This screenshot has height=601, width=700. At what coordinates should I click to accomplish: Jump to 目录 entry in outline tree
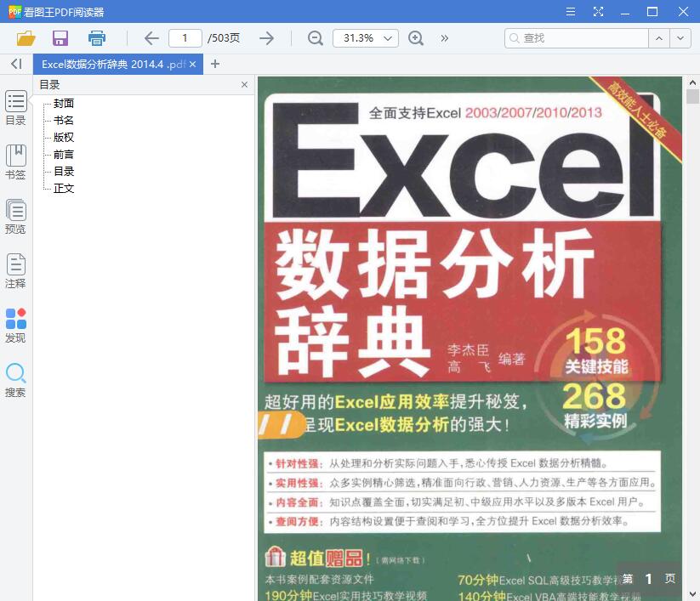64,172
